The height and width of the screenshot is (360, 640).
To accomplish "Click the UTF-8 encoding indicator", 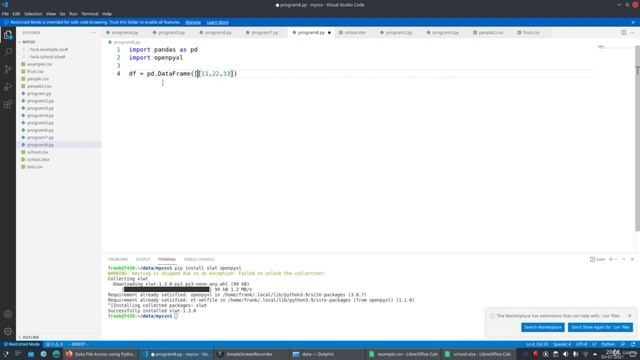I will (x=581, y=344).
